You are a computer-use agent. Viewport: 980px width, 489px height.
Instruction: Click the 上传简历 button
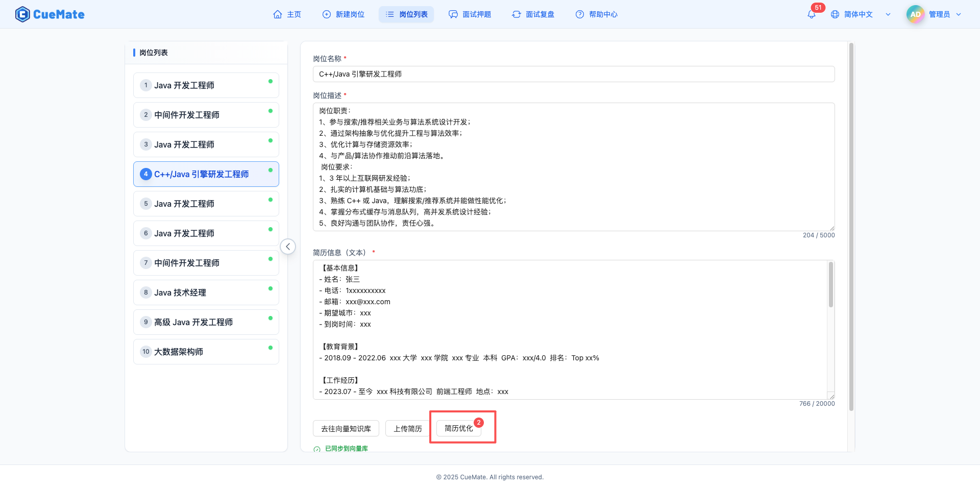coord(407,428)
